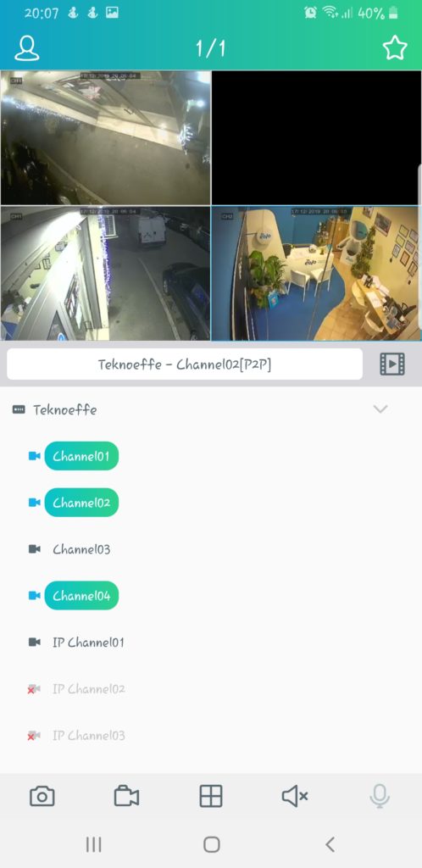Toggle the Channel04 stream off

tap(81, 596)
